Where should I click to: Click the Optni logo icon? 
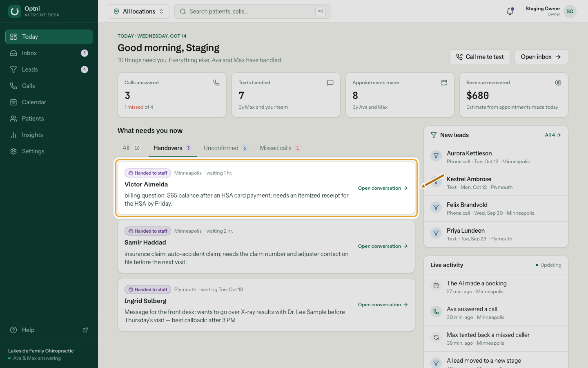15,11
